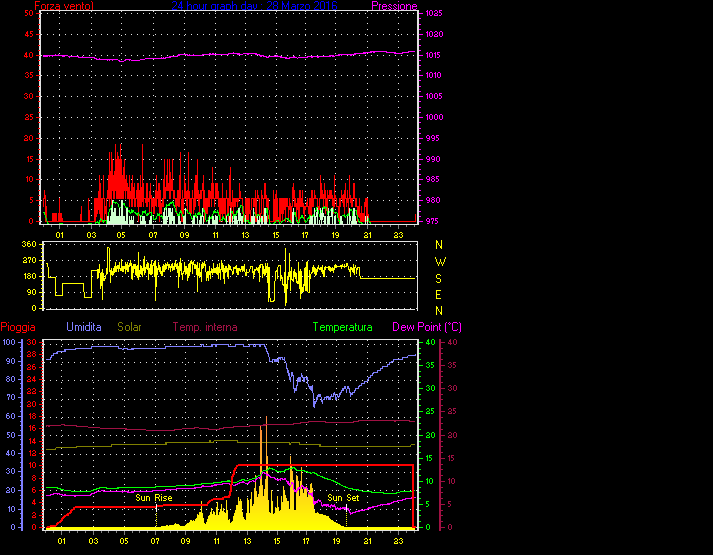Click the "Temp. interna" legend label
Viewport: 713px width, 555px height.
pos(205,327)
